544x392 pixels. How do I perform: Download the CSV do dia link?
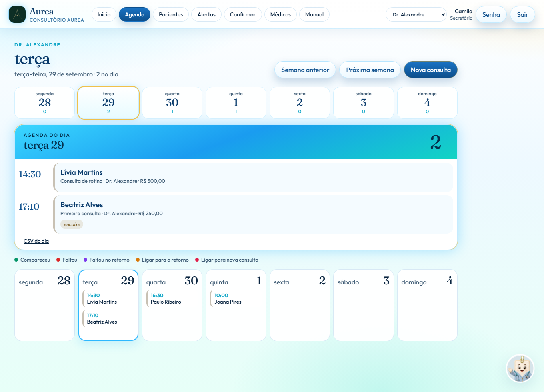(36, 241)
